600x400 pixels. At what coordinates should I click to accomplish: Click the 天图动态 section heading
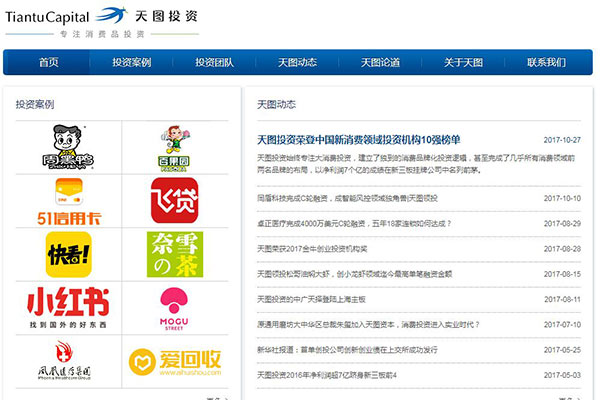(276, 104)
